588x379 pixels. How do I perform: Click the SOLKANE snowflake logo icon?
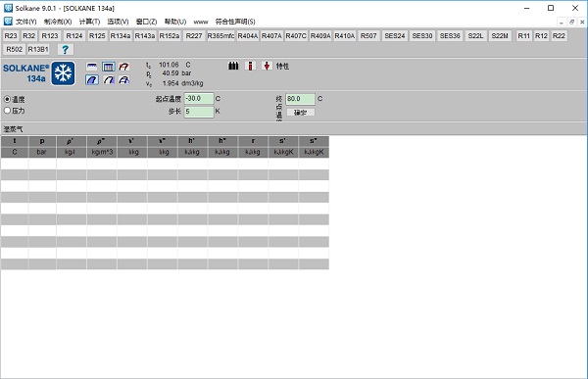[63, 73]
